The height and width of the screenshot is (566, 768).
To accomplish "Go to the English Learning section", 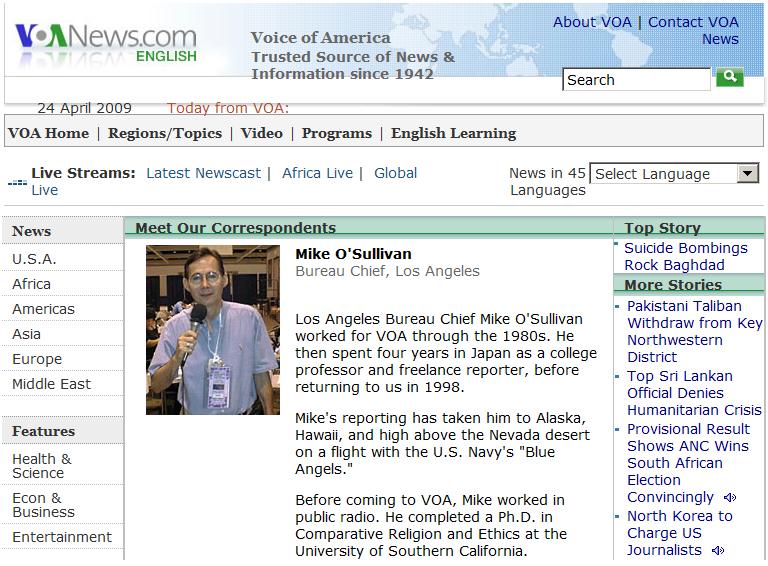I will tap(453, 133).
